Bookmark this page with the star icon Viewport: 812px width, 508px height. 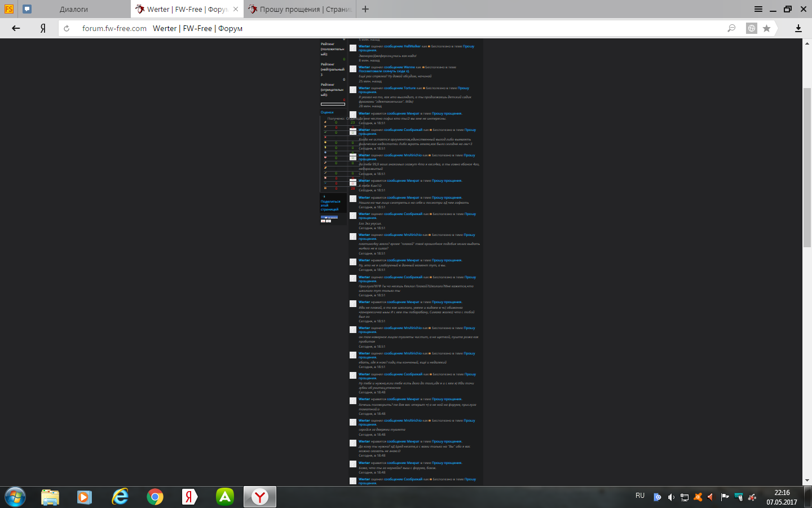pos(766,28)
